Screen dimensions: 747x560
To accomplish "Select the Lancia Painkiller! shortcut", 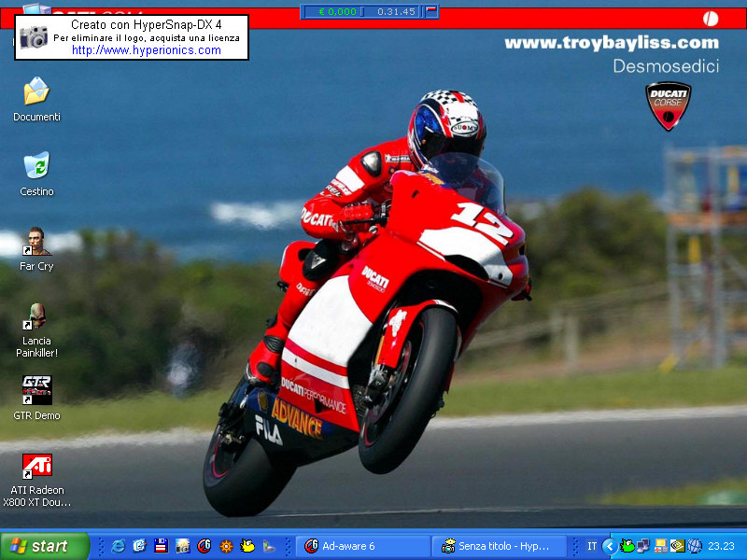I will [36, 330].
